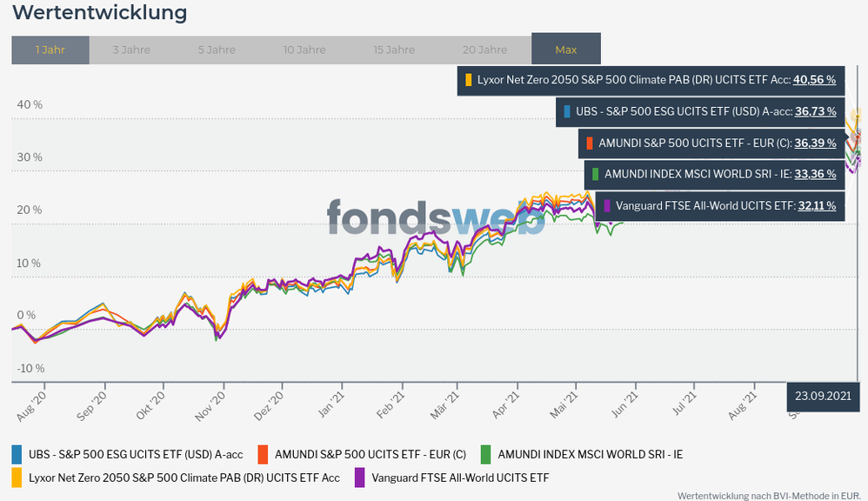Click the UBS 36,73 % tooltip value
868x501 pixels.
(x=815, y=111)
